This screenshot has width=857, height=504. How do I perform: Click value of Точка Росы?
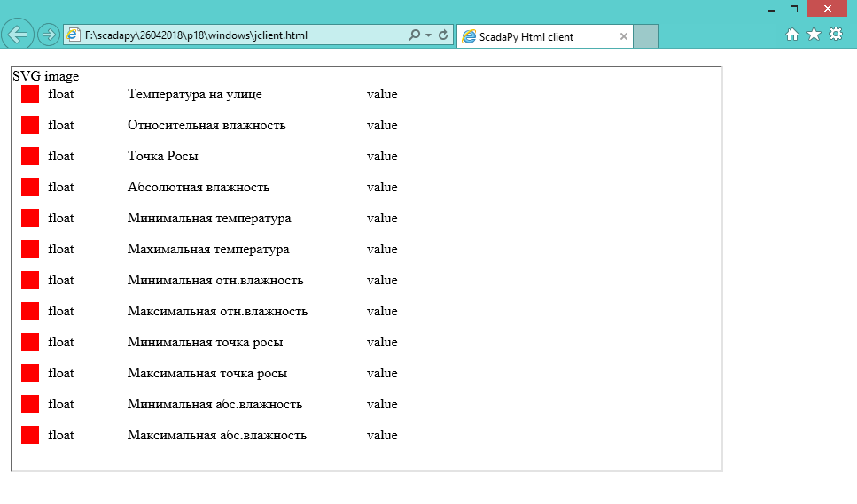(382, 156)
